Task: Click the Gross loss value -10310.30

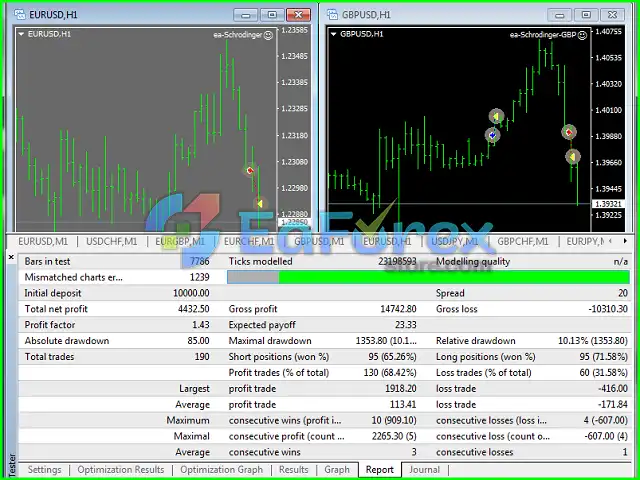Action: pos(608,309)
